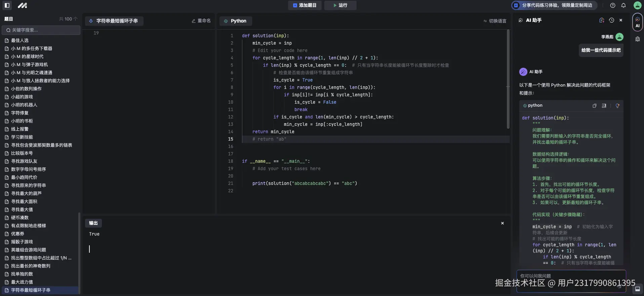This screenshot has height=296, width=644.
Task: Expand the 字符串最短循环子串 problem description
Action: pos(114,21)
